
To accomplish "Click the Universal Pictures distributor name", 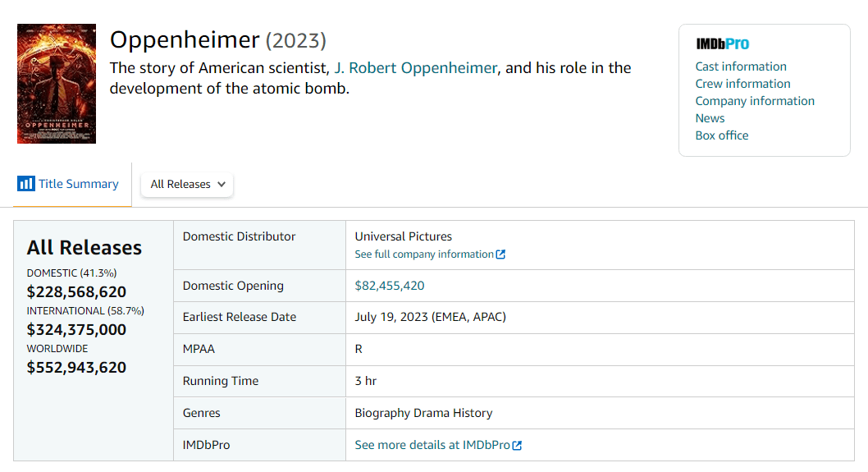I will pos(404,236).
